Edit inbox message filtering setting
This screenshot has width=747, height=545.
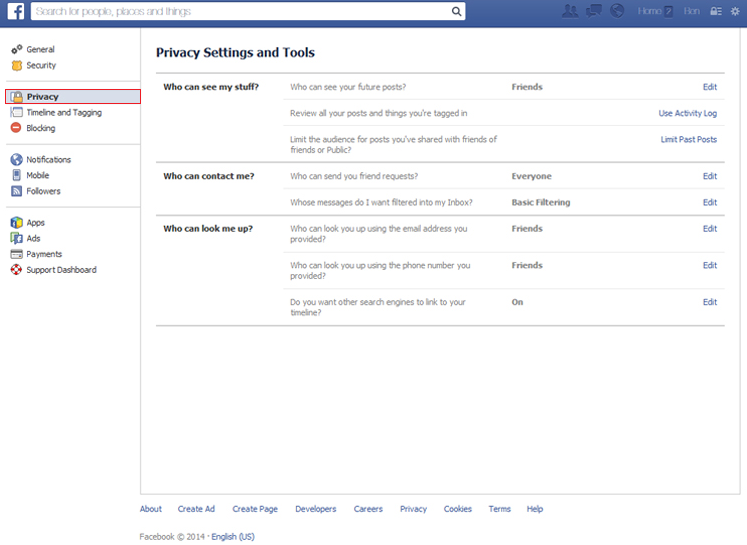[x=710, y=202]
